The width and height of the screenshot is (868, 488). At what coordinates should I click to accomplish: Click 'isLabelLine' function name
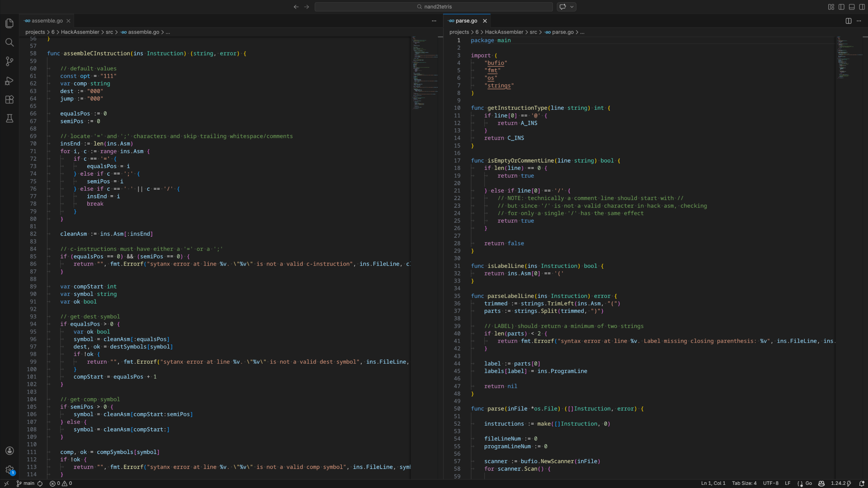[505, 266]
